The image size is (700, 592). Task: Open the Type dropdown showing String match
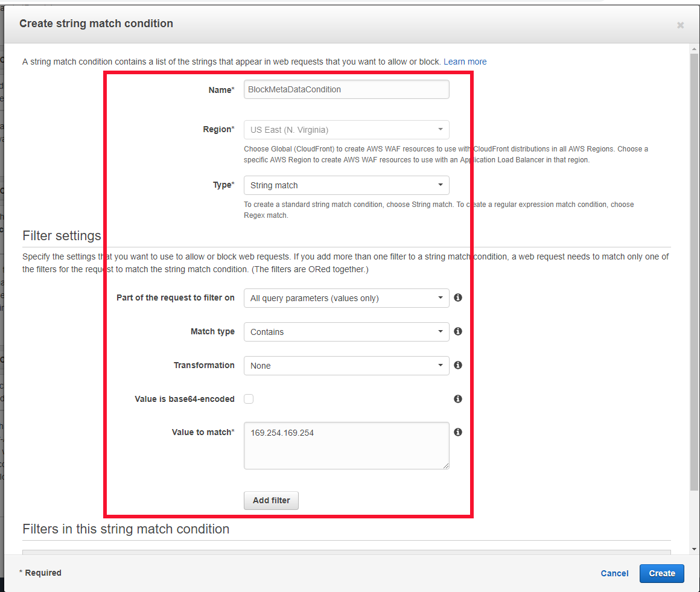[x=346, y=185]
